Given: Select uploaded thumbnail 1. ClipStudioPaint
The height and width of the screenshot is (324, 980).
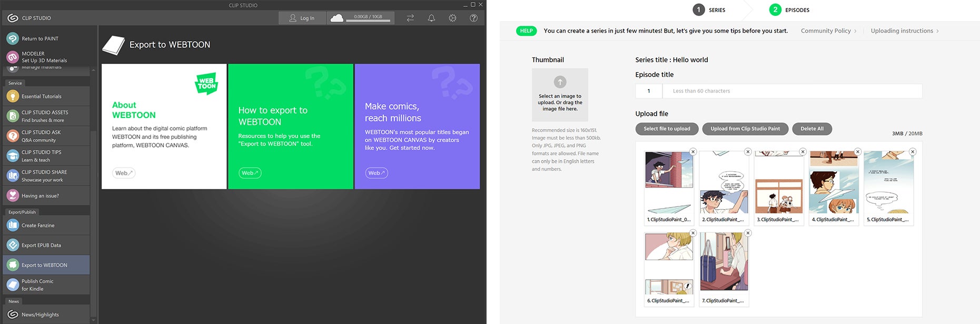Looking at the screenshot, I should (669, 188).
